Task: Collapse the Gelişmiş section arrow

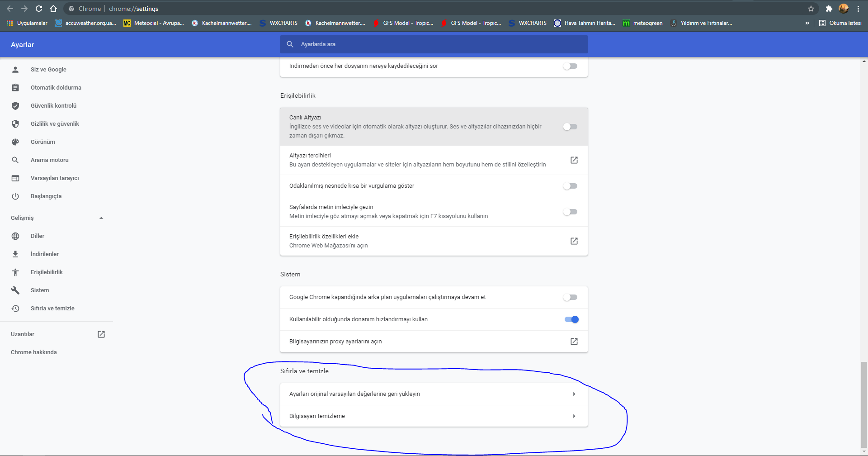Action: 101,218
